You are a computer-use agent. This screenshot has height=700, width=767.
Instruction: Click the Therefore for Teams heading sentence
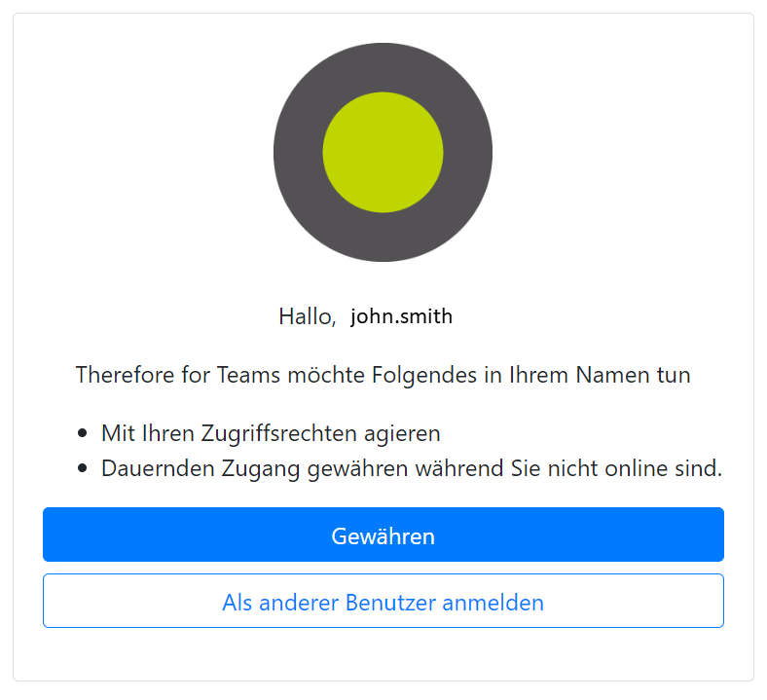[383, 375]
